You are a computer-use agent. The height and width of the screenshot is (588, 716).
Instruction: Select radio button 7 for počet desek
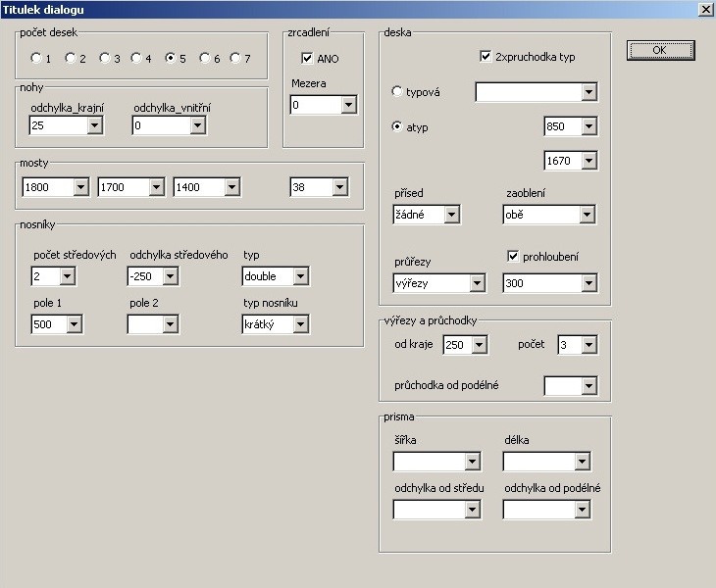[235, 58]
